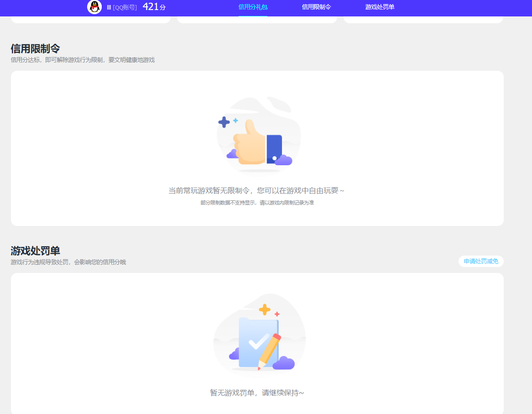
Task: Click the 申请处罚减免 button
Action: [x=481, y=261]
